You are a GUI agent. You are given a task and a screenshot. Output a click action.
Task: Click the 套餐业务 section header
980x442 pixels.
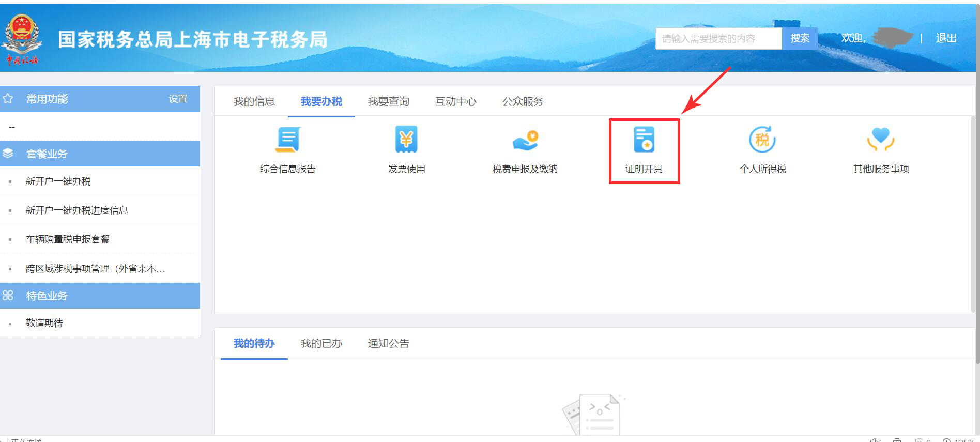(100, 154)
